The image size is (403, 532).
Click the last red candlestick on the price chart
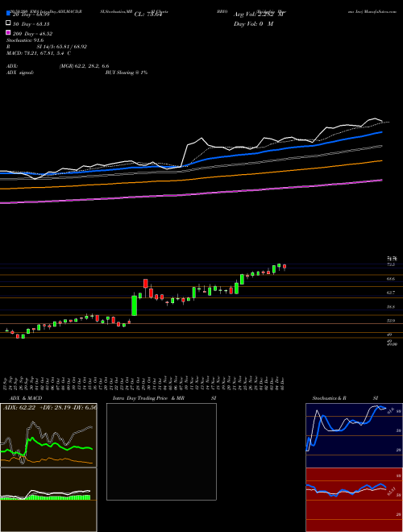(285, 267)
